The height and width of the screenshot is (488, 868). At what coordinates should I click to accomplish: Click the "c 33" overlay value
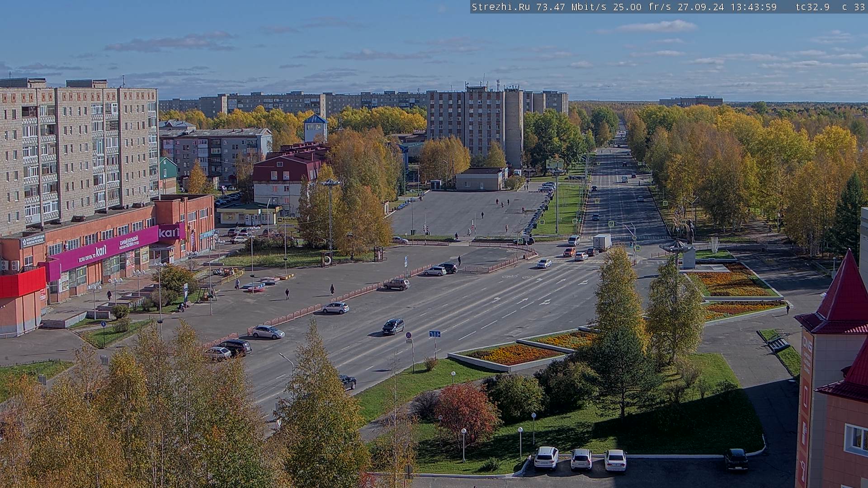854,7
